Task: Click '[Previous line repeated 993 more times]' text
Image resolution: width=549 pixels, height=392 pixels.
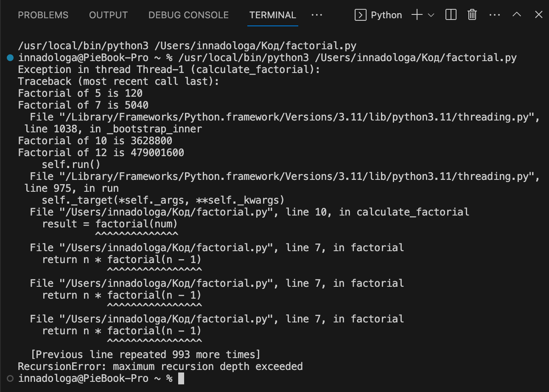Action: [146, 354]
